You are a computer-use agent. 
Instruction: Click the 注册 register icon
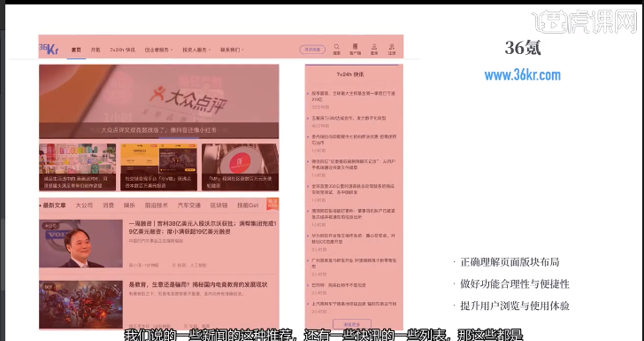pyautogui.click(x=392, y=50)
